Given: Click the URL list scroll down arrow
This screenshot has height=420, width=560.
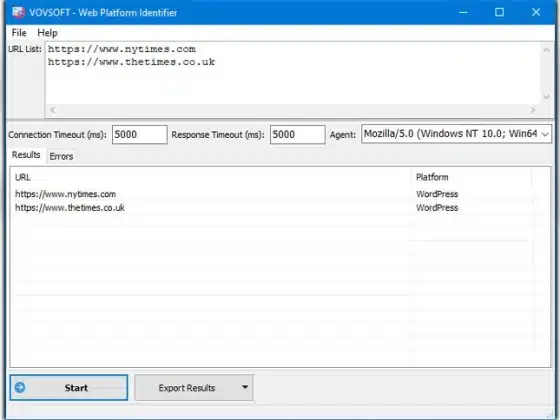Looking at the screenshot, I should click(x=546, y=96).
